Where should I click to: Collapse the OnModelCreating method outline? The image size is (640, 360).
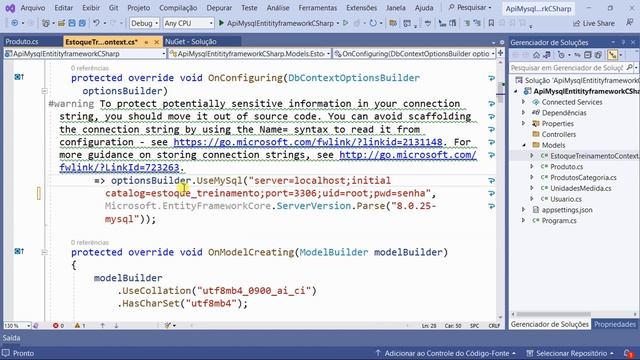[44, 252]
